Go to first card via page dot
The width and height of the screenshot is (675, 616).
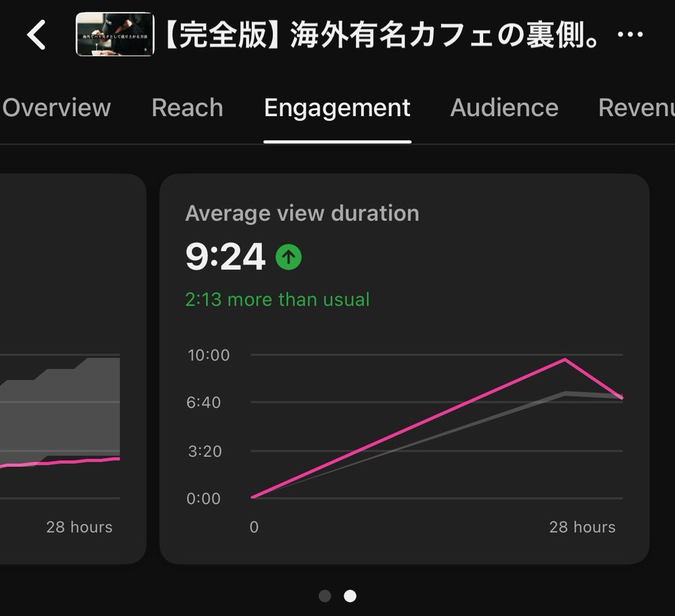324,596
